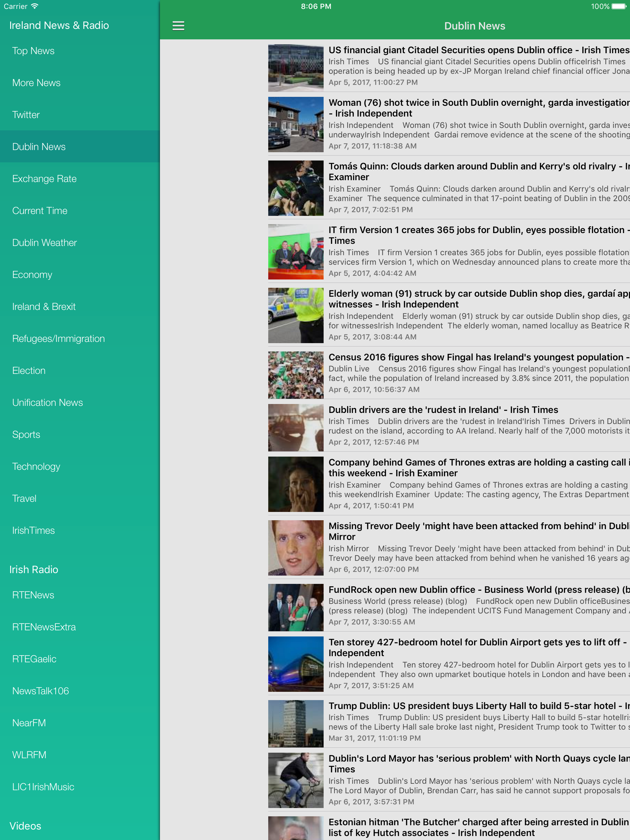Viewport: 630px width, 840px height.
Task: Open Elderly woman (91) struck by car article
Action: click(x=449, y=315)
